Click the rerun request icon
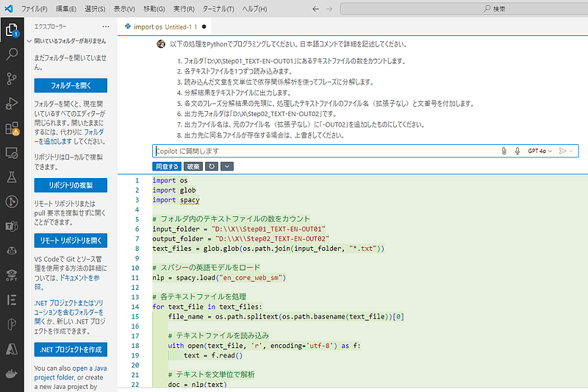Viewport: 588px width, 392px height. [x=212, y=166]
